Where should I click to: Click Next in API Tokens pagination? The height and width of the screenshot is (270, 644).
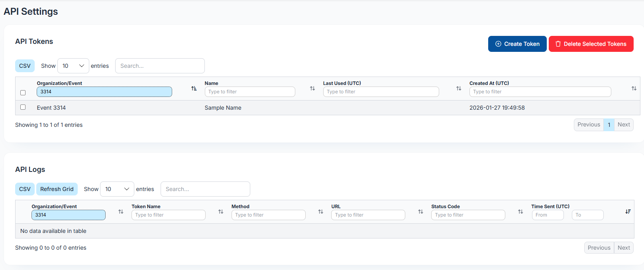pos(623,125)
